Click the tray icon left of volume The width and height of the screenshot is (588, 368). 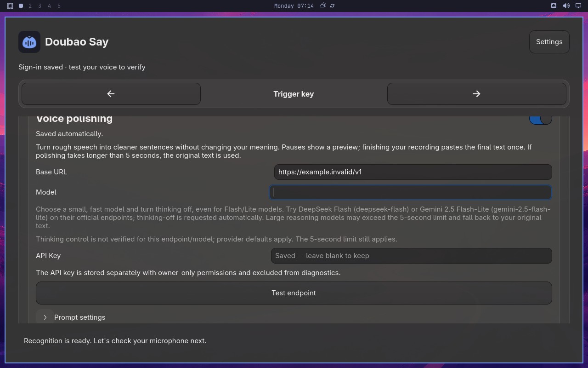[554, 6]
